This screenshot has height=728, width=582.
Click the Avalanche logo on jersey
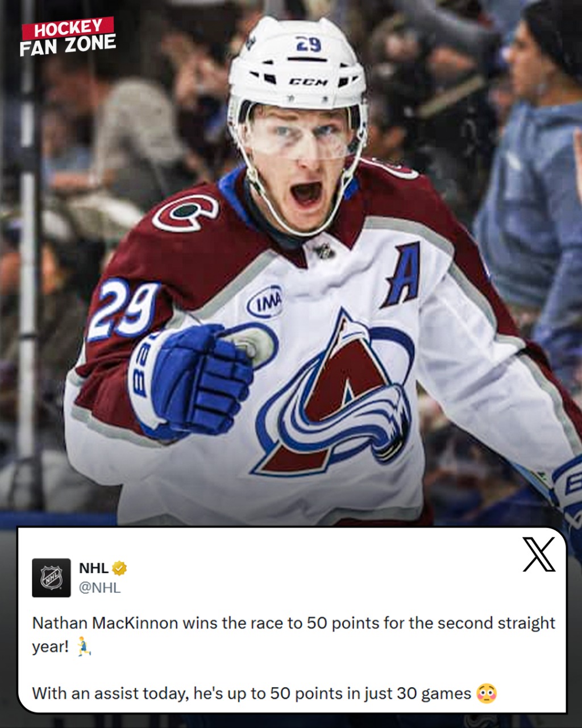[336, 395]
